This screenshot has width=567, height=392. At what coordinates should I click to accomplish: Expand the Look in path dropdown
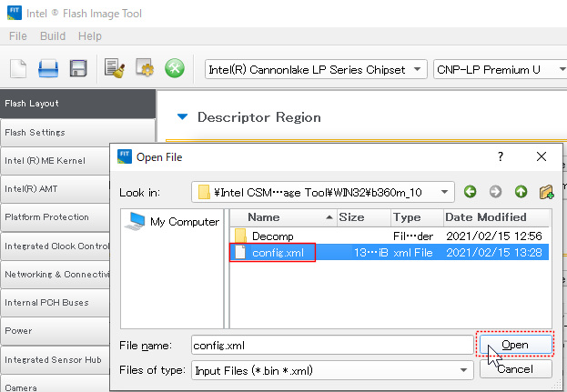[x=445, y=192]
